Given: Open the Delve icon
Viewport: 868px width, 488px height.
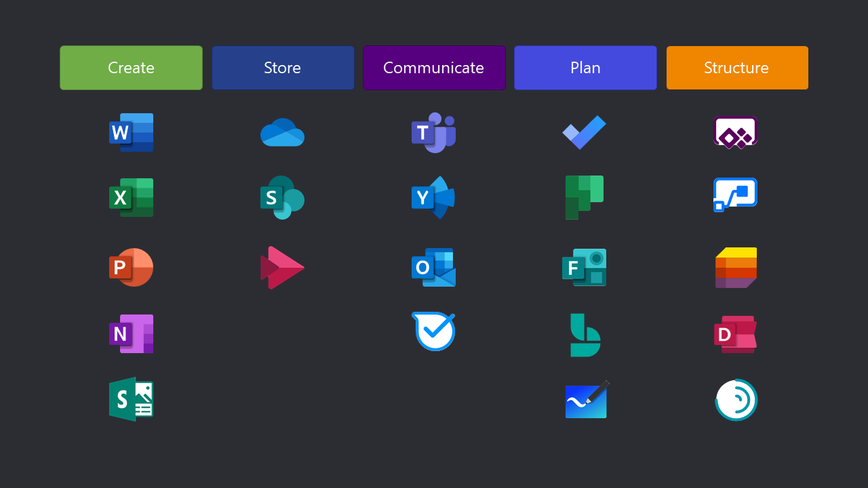Looking at the screenshot, I should coord(736,334).
